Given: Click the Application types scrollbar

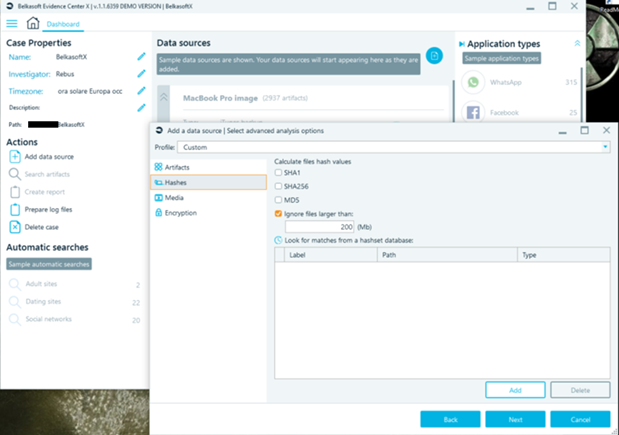Looking at the screenshot, I should [581, 94].
